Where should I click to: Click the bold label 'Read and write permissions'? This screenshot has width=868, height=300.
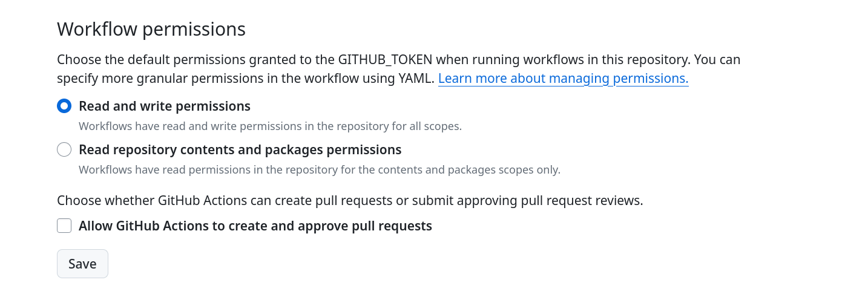(165, 106)
